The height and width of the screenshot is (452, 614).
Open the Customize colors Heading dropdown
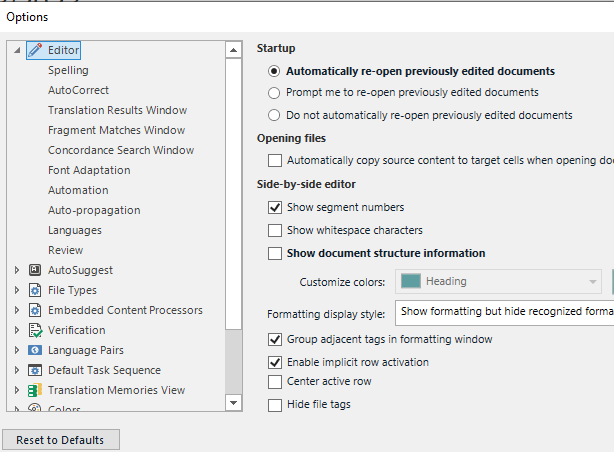[x=498, y=281]
